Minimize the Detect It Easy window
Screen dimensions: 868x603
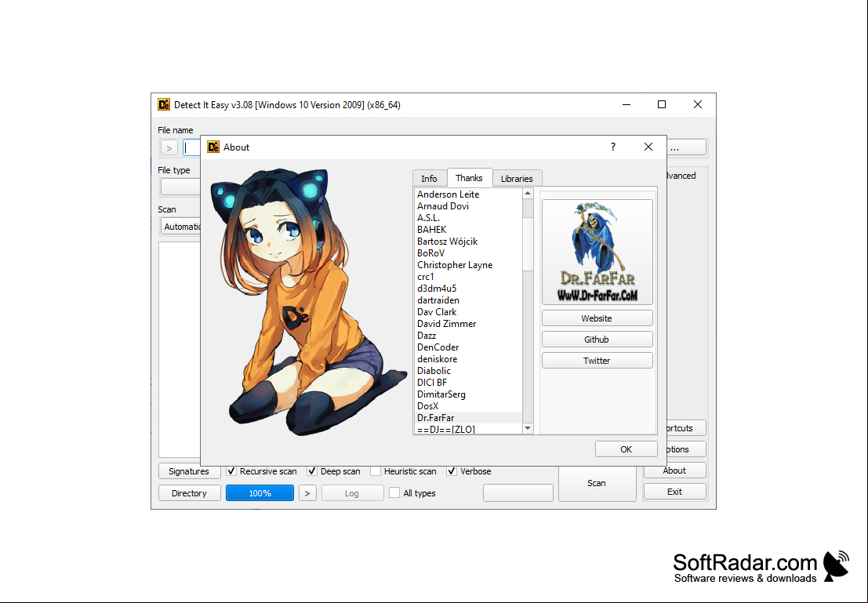pos(626,104)
